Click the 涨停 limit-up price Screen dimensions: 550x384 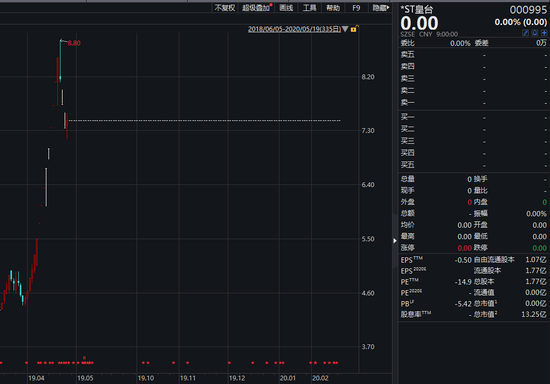point(464,248)
